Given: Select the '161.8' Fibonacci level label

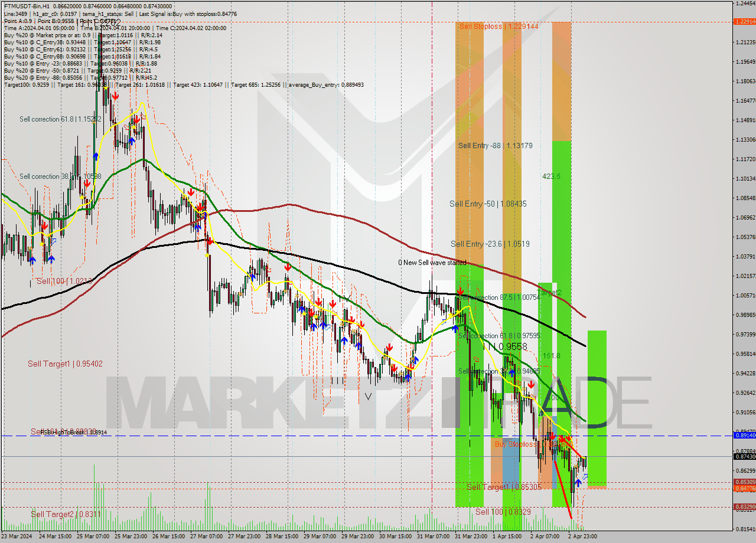Looking at the screenshot, I should [551, 356].
